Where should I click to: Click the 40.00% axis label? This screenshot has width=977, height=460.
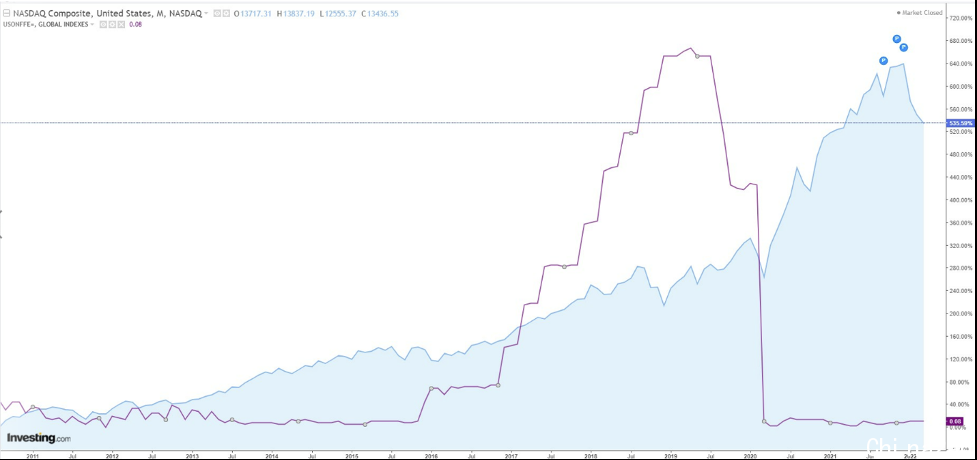tap(962, 405)
